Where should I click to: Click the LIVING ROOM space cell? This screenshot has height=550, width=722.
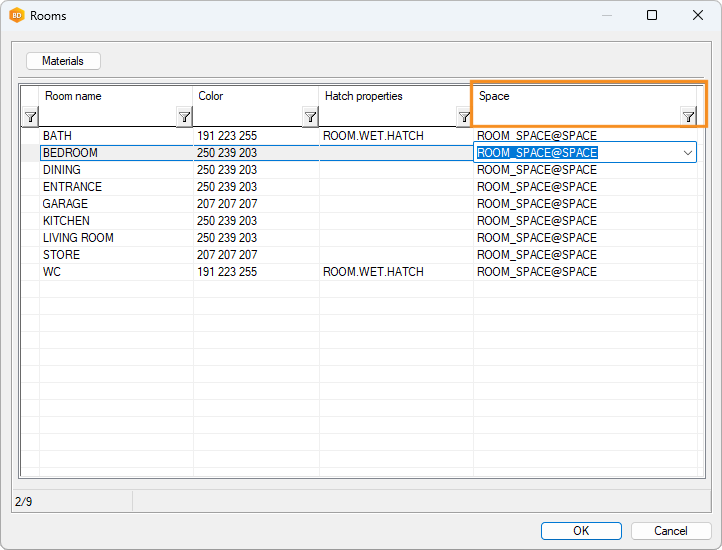537,238
